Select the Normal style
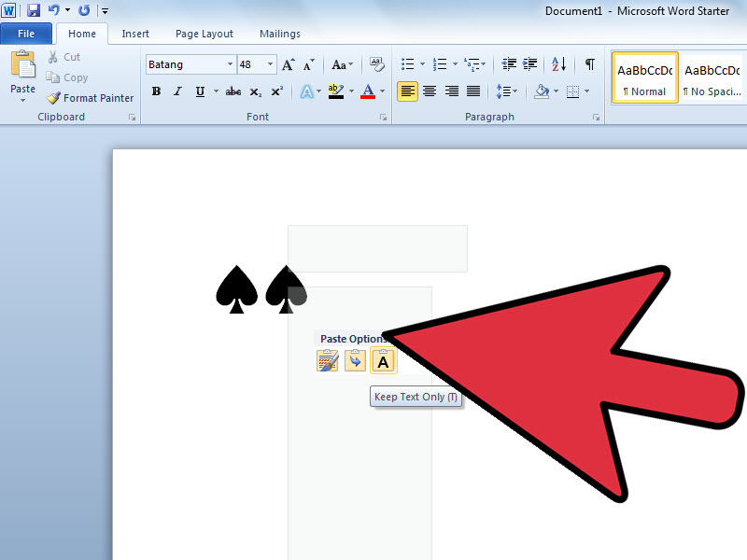Screen dimensions: 747x560 644,77
